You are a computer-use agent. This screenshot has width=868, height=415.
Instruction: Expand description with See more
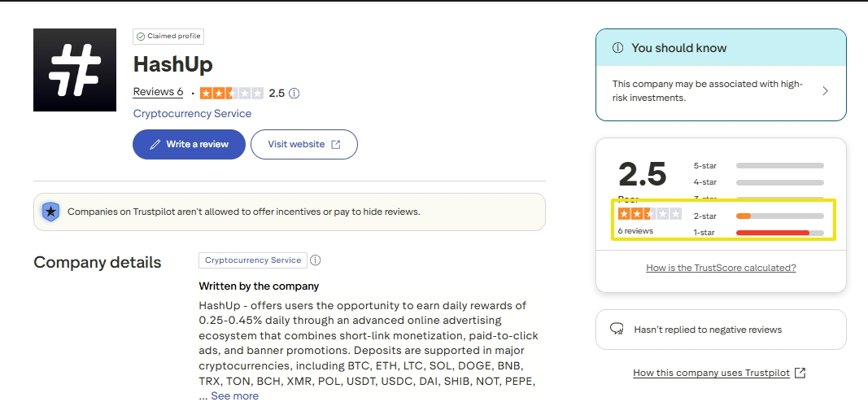pyautogui.click(x=234, y=396)
